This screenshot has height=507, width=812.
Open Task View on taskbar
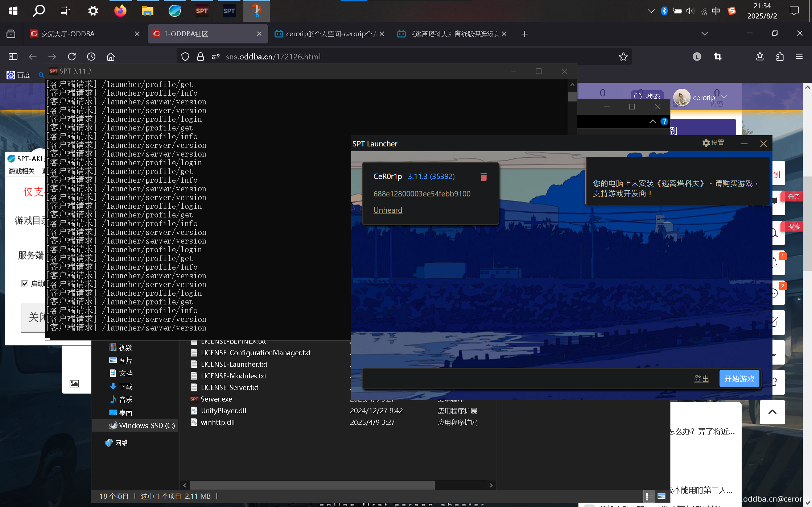coord(65,11)
